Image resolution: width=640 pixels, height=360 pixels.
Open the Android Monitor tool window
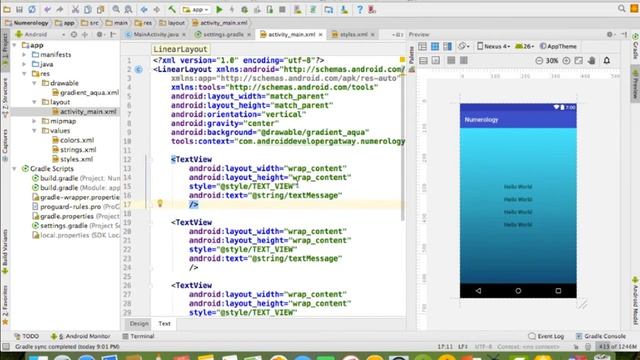coord(80,336)
